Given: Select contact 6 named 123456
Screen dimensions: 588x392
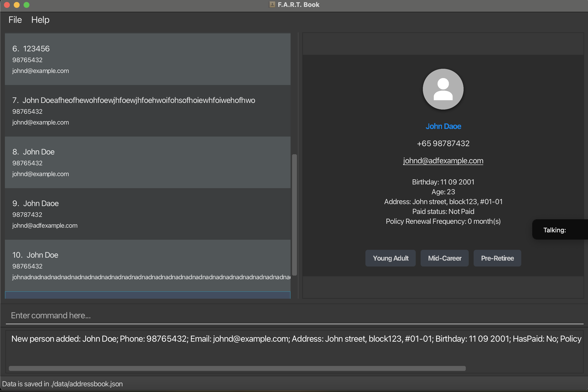Looking at the screenshot, I should pos(148,59).
